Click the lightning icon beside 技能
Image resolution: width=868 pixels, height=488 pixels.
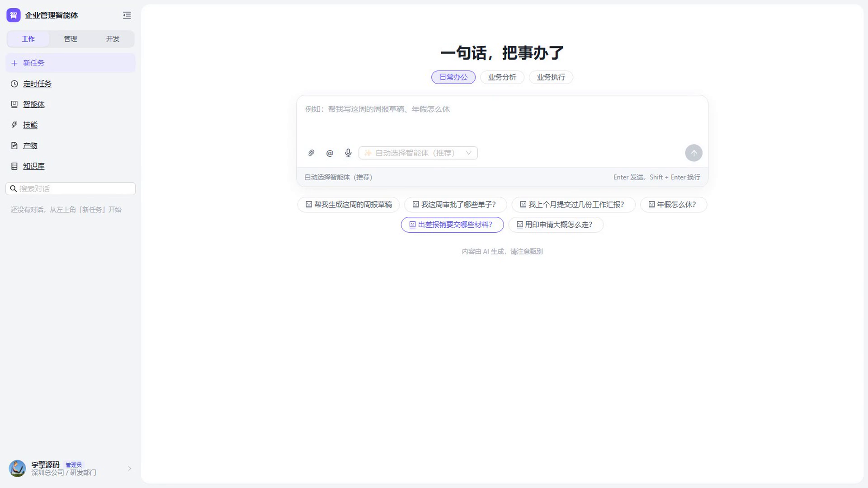[14, 125]
